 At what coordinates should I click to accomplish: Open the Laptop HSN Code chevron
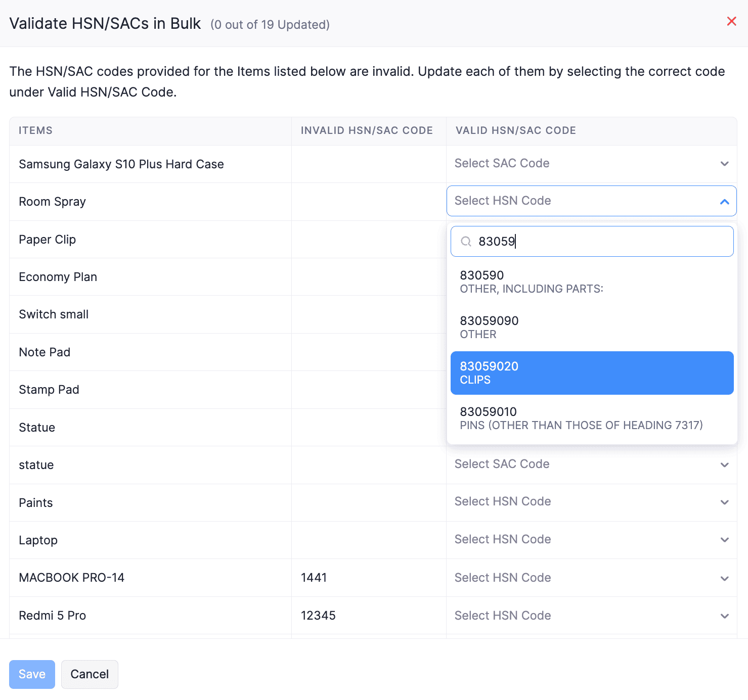(x=724, y=540)
